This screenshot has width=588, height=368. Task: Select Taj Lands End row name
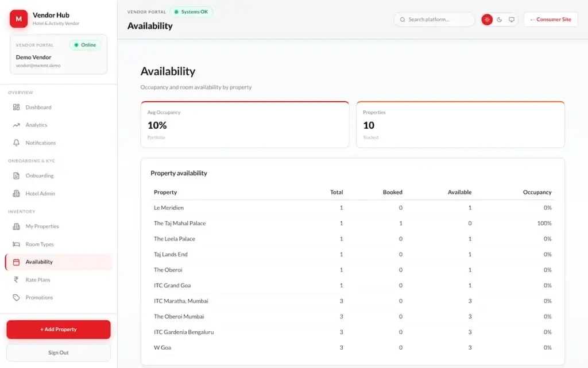tap(171, 254)
